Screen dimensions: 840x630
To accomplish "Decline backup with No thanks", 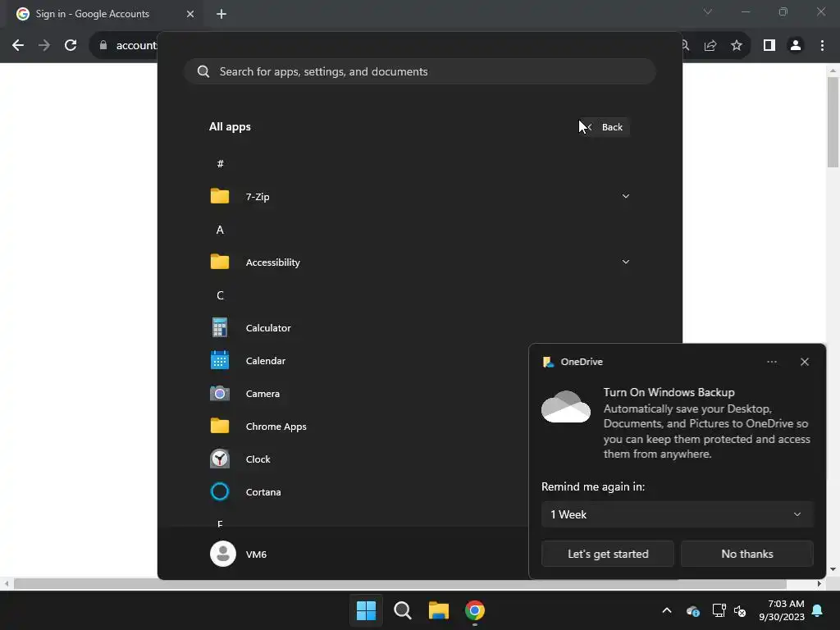I will click(746, 554).
